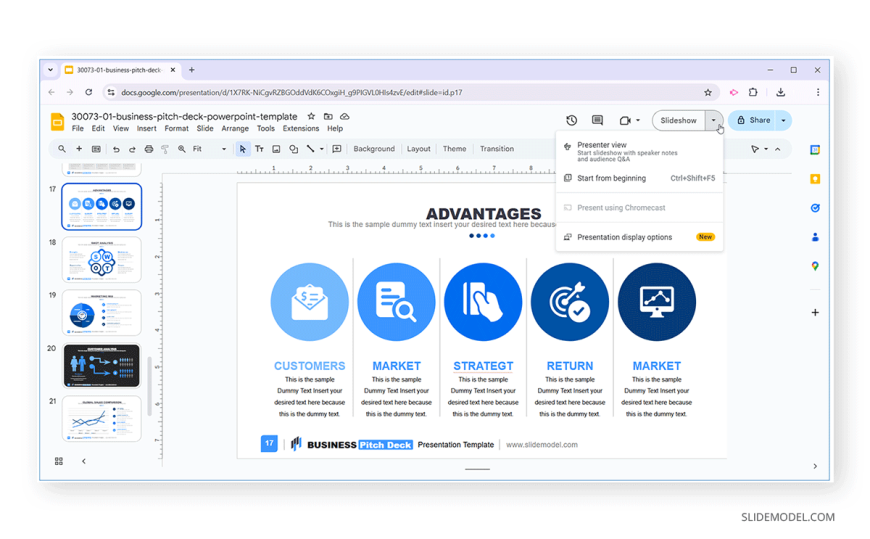The width and height of the screenshot is (870, 539).
Task: Open Presentation display options
Action: point(639,237)
